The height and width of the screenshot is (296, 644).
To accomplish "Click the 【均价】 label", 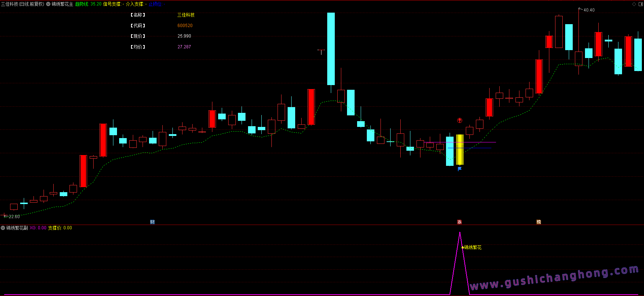I will tap(138, 47).
